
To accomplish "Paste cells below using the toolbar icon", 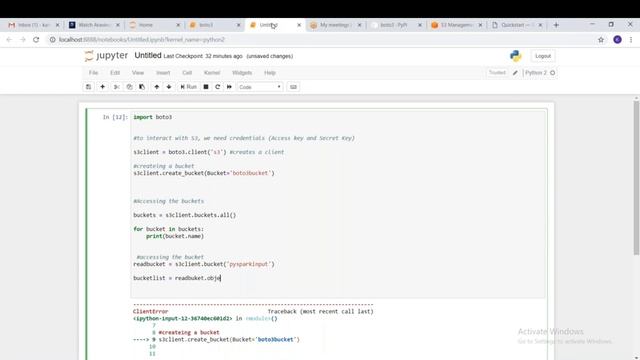I will coord(142,87).
